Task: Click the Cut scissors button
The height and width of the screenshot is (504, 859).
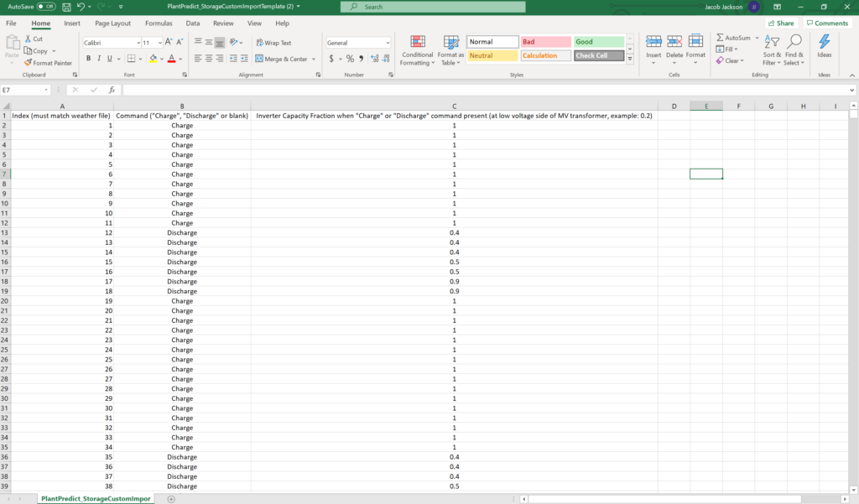Action: pyautogui.click(x=34, y=39)
